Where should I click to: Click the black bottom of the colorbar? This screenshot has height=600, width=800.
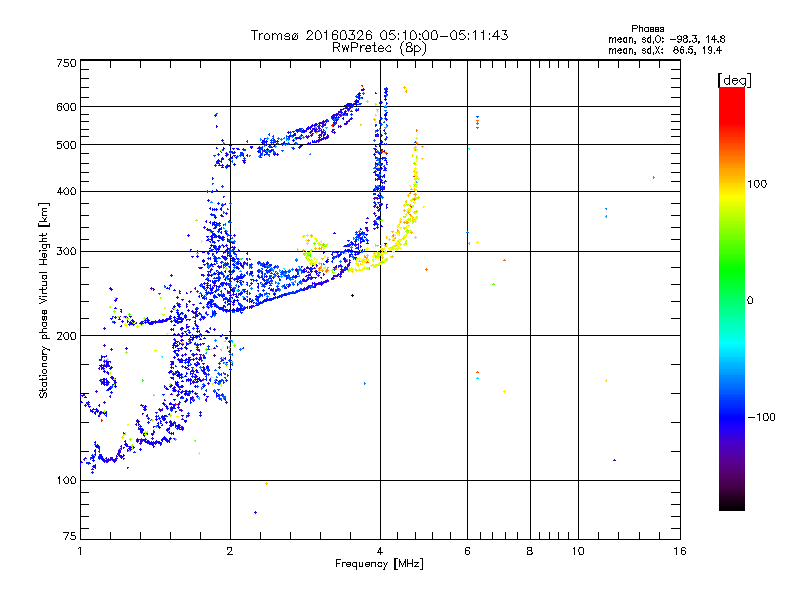[732, 503]
